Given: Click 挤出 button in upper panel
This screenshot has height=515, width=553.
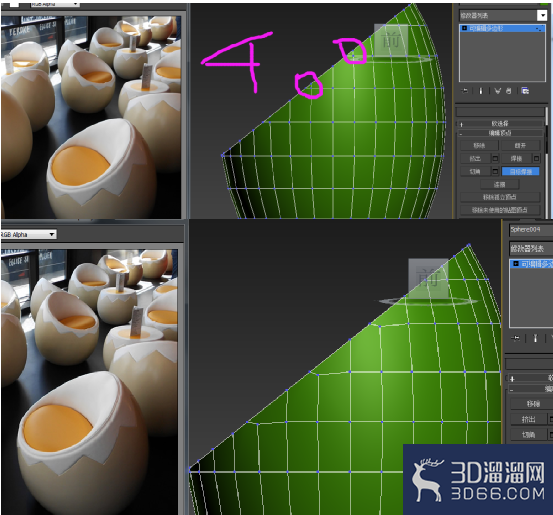Looking at the screenshot, I should [x=475, y=158].
